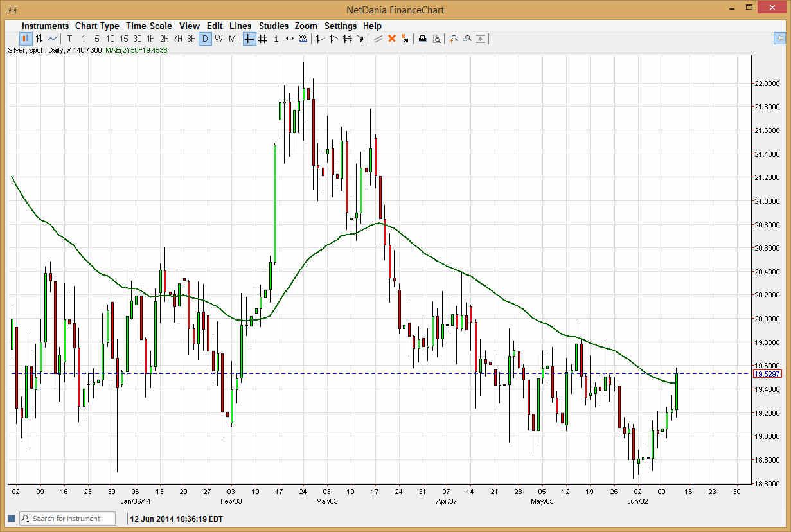
Task: Open the Lines menu
Action: [240, 26]
